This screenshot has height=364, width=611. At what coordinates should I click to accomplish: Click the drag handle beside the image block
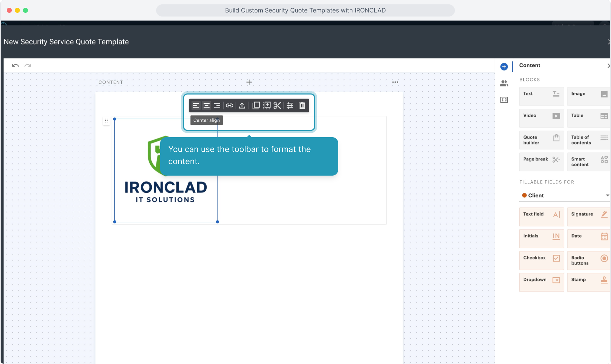coord(106,121)
